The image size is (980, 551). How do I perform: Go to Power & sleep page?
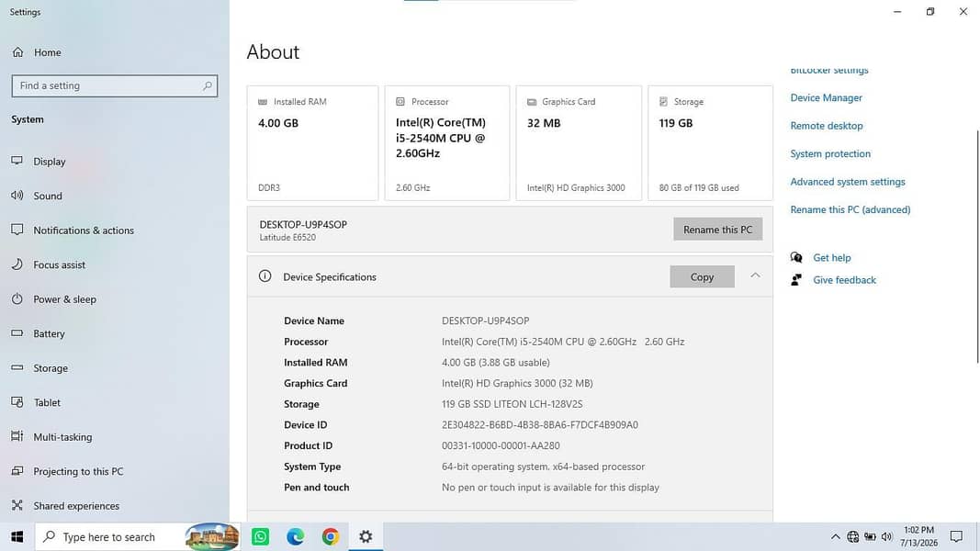(x=65, y=298)
